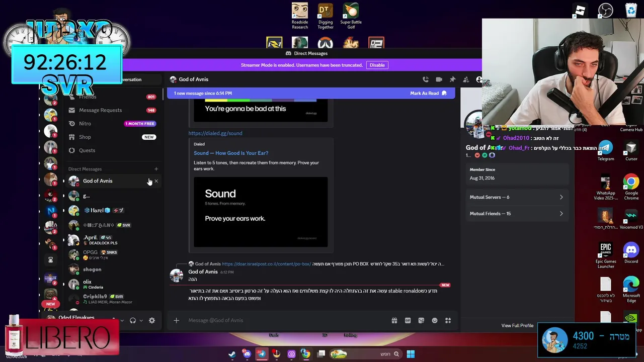Click Mark As Read in new-message bar
The width and height of the screenshot is (644, 362).
point(428,93)
